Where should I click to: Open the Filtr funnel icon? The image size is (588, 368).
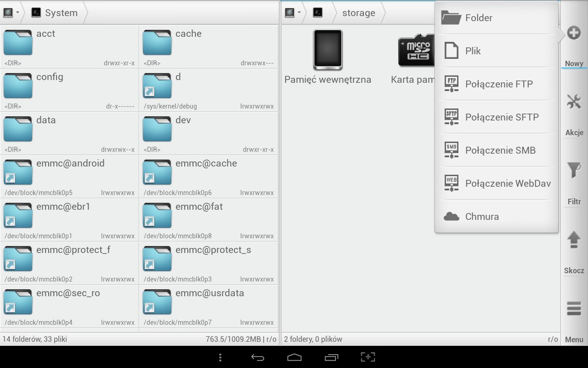click(x=574, y=170)
